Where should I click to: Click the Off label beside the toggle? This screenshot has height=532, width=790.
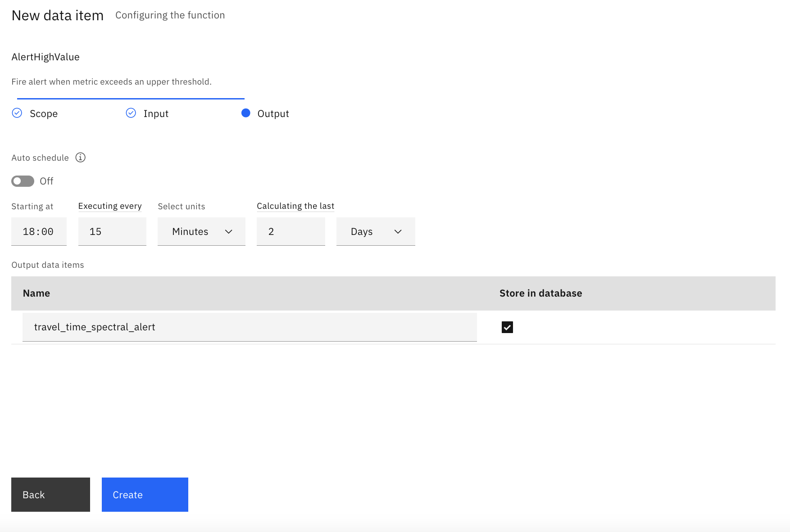[46, 181]
